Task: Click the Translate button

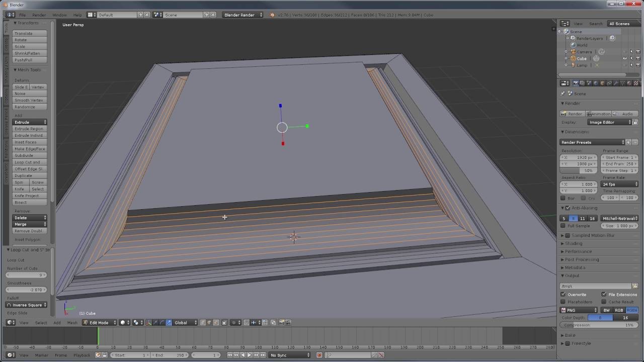Action: click(x=30, y=33)
